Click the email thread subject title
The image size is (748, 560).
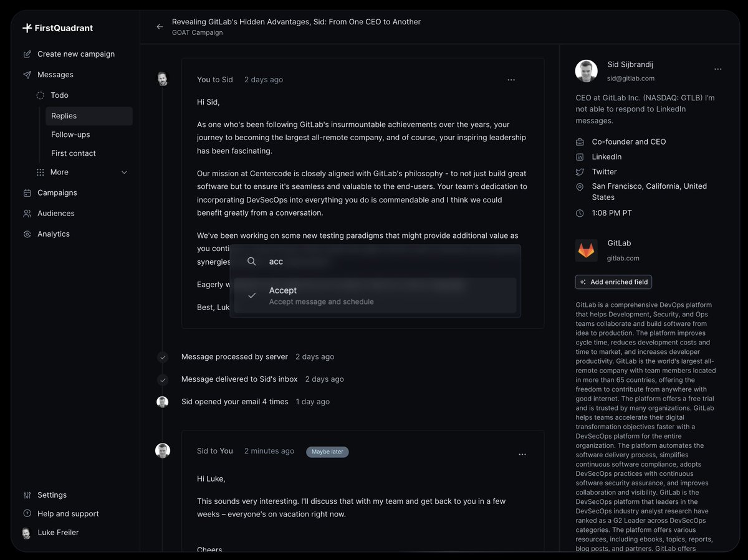pyautogui.click(x=296, y=22)
